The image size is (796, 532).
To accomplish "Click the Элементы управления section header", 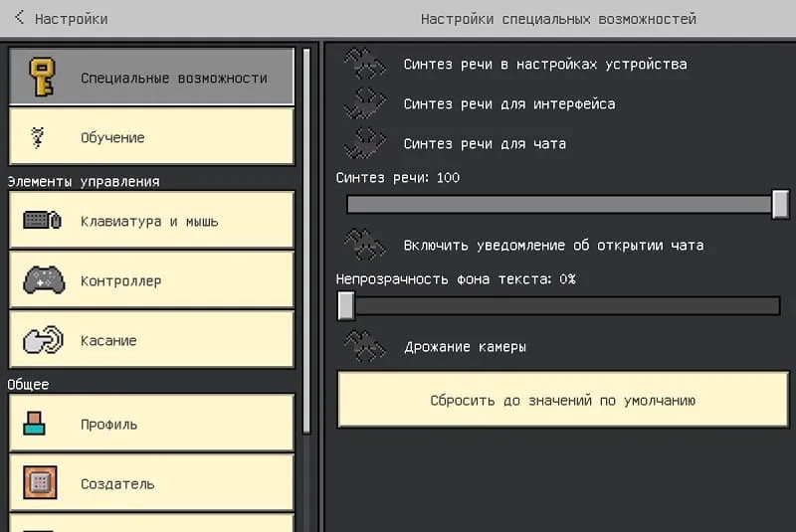I will [84, 182].
